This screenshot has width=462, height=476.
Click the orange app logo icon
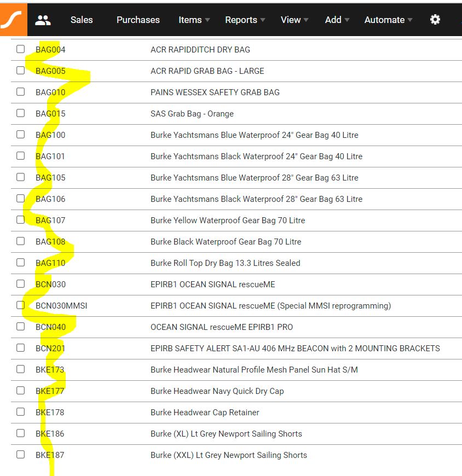pos(13,20)
